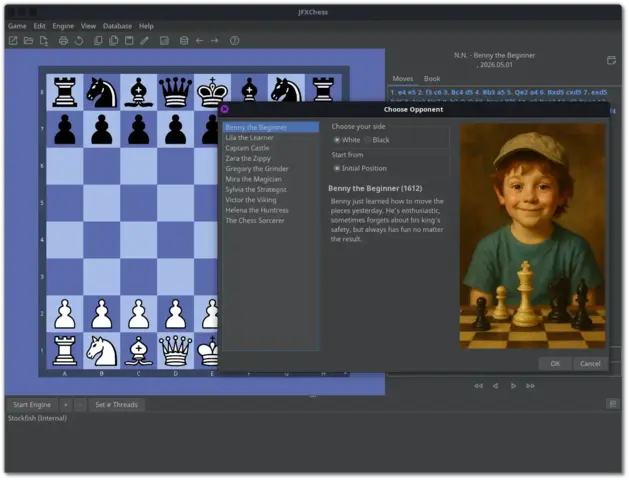
Task: Click the new game toolbar icon
Action: point(13,41)
